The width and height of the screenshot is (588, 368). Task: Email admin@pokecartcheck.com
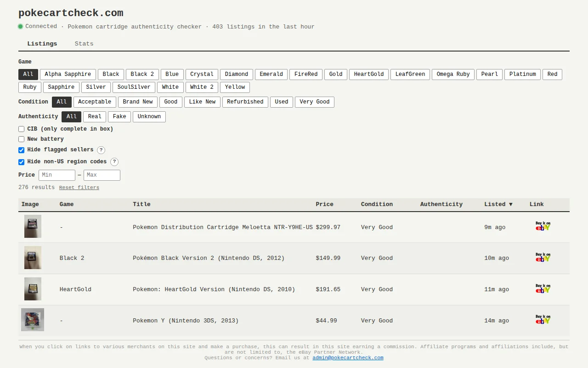(348, 357)
